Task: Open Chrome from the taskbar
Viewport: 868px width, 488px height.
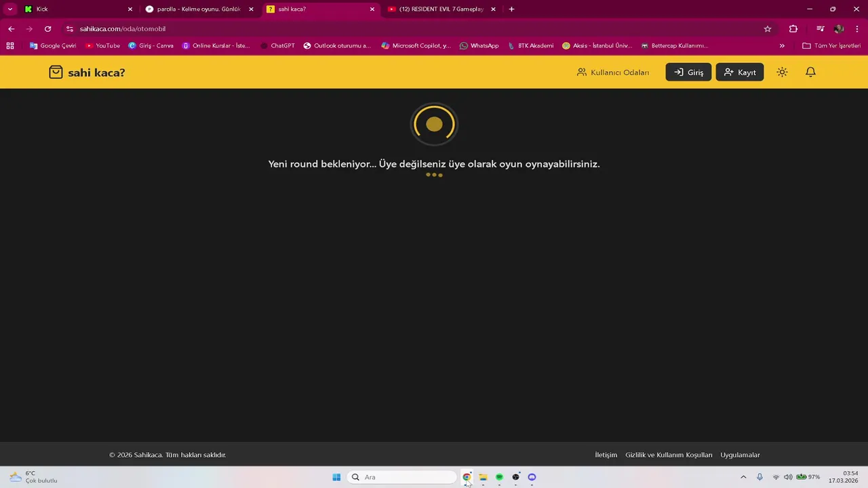Action: click(x=467, y=477)
